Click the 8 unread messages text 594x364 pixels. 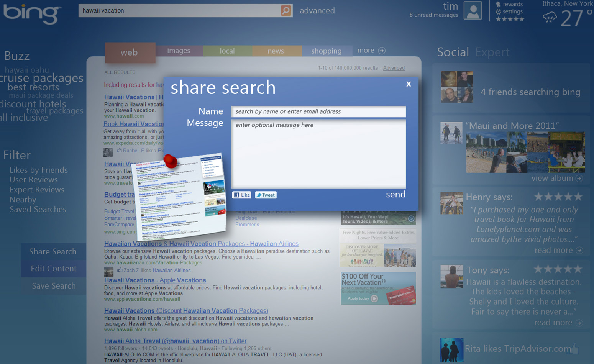[434, 15]
